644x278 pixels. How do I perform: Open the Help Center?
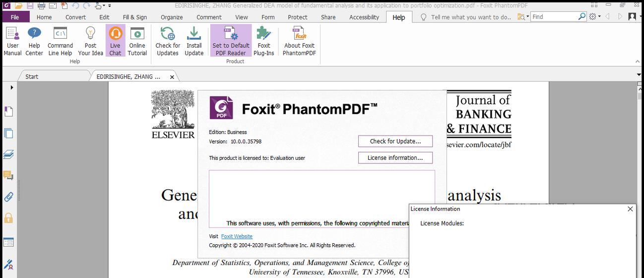[x=34, y=41]
